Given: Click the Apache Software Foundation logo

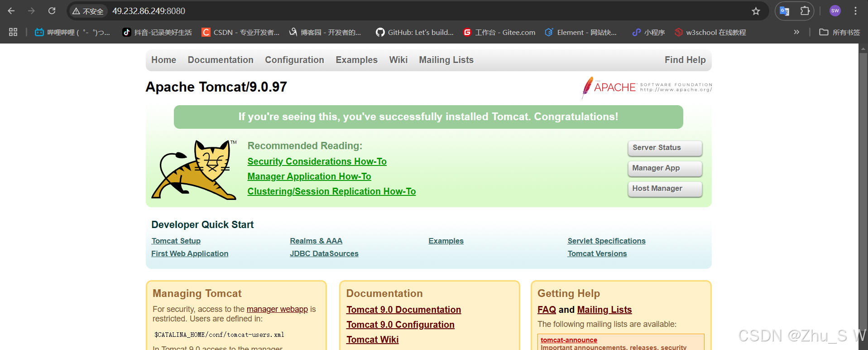Looking at the screenshot, I should click(x=647, y=87).
